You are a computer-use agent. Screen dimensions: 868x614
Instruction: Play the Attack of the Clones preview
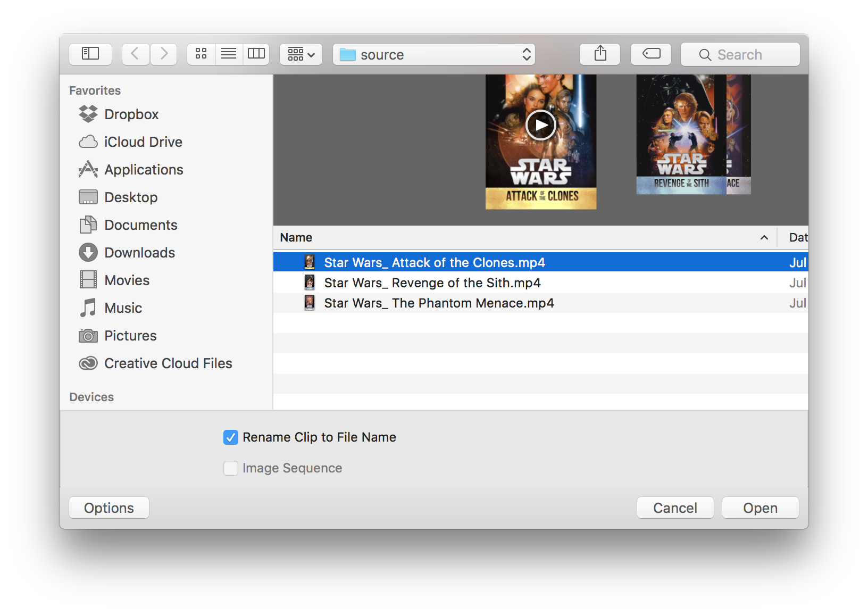coord(541,125)
